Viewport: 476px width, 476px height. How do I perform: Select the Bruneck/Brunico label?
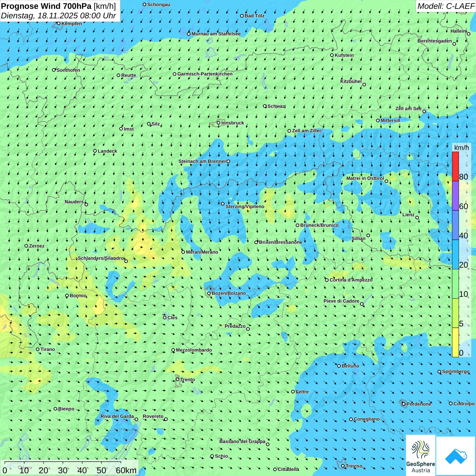319,225
